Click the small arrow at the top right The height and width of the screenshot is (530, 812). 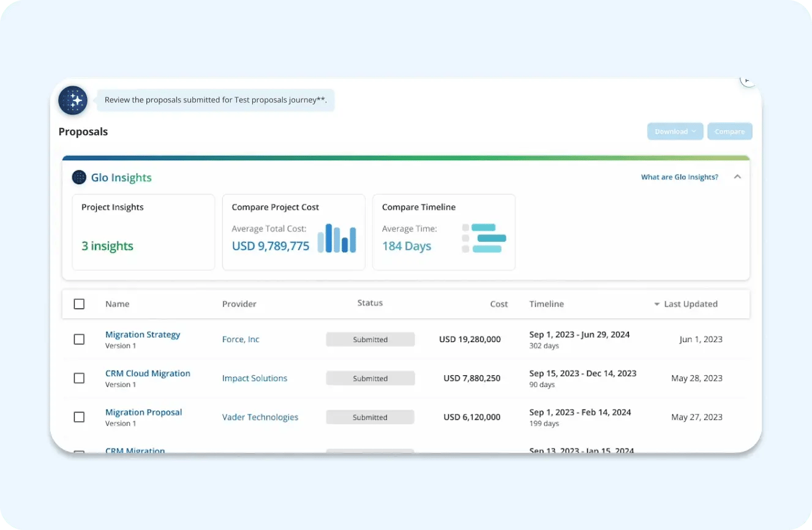click(x=748, y=80)
